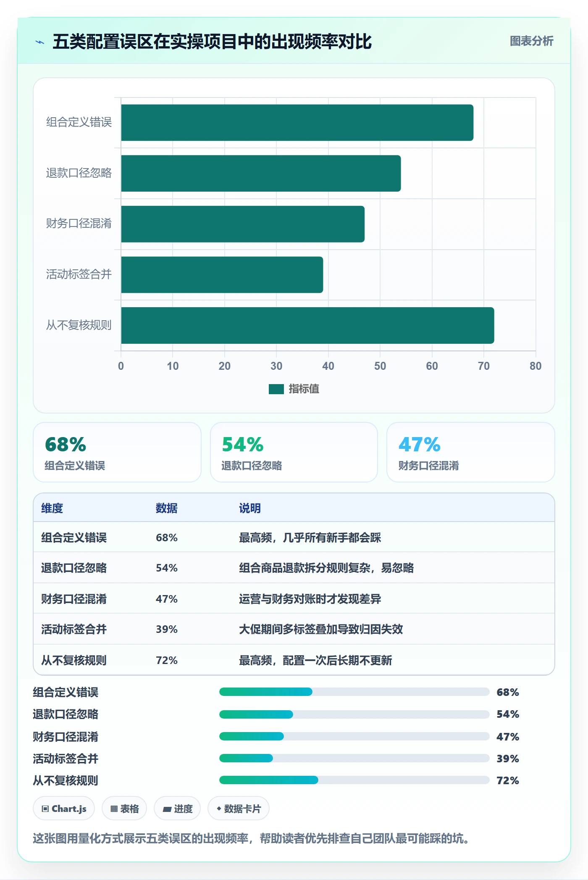Image resolution: width=588 pixels, height=880 pixels.
Task: Click the 组合定义错误 chart bar
Action: pyautogui.click(x=297, y=123)
